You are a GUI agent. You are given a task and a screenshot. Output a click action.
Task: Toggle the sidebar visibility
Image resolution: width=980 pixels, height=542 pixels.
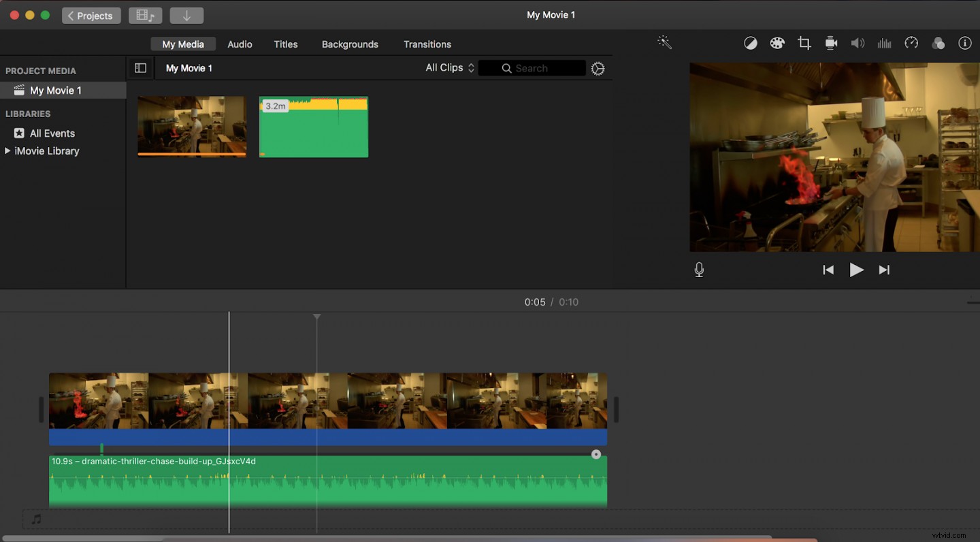[140, 67]
